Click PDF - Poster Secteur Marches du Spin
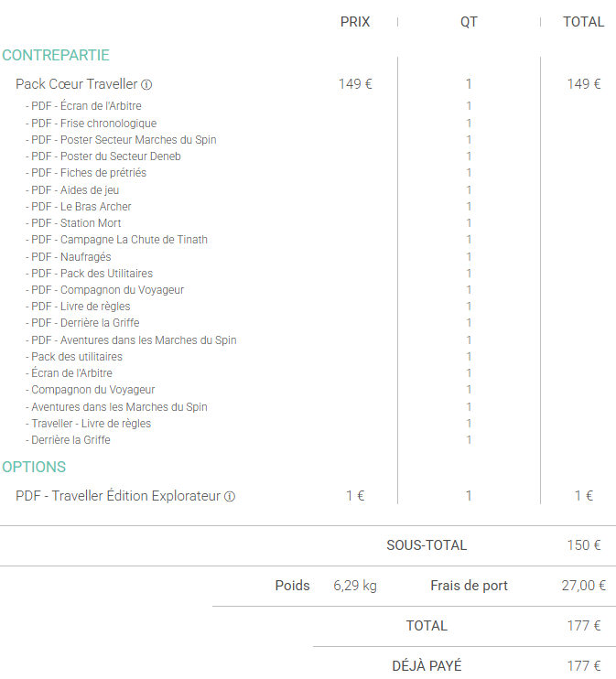 (x=124, y=140)
